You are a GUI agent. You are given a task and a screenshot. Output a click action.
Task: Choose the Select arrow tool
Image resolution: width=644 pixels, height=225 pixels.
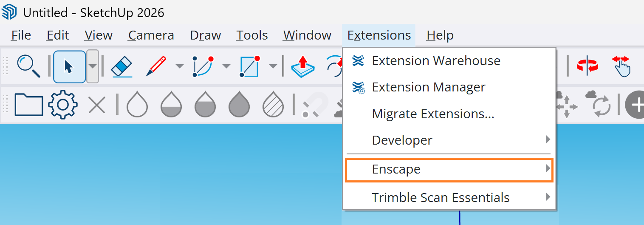69,66
